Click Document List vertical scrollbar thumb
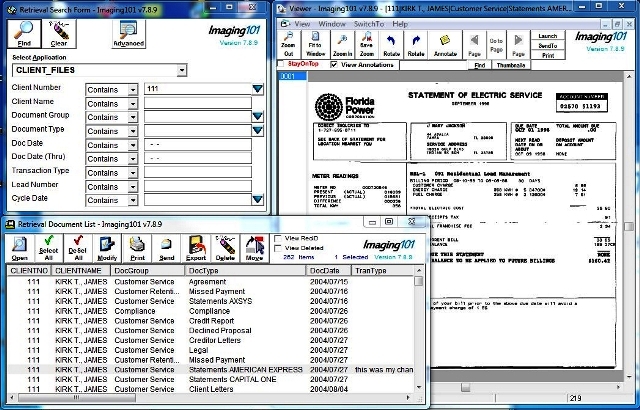The image size is (640, 410). pyautogui.click(x=418, y=281)
